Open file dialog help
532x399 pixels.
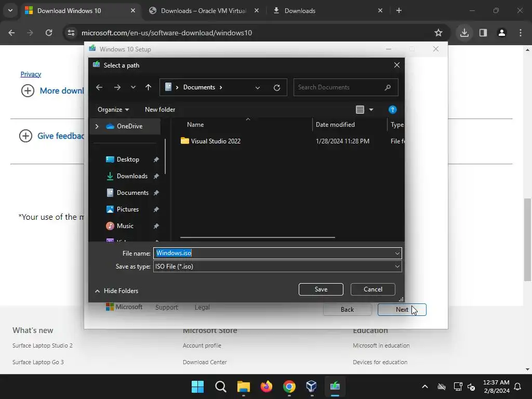(393, 110)
